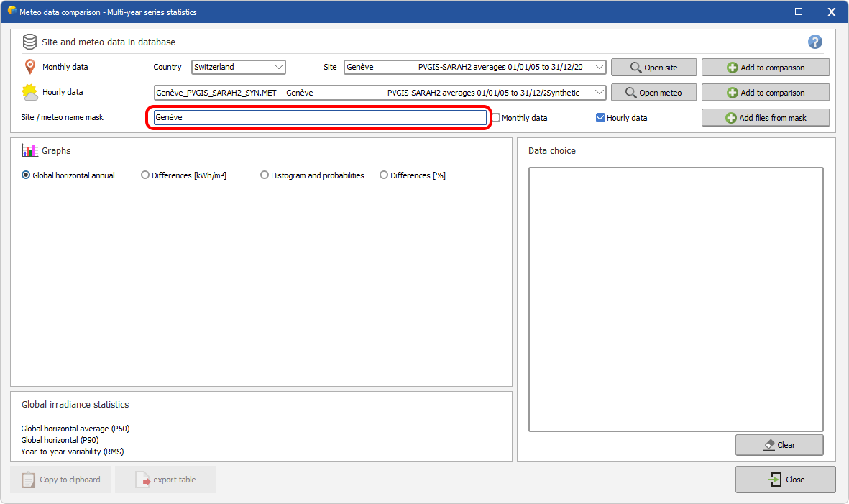The width and height of the screenshot is (849, 504).
Task: Focus the Site / meteo name mask field
Action: pyautogui.click(x=321, y=117)
